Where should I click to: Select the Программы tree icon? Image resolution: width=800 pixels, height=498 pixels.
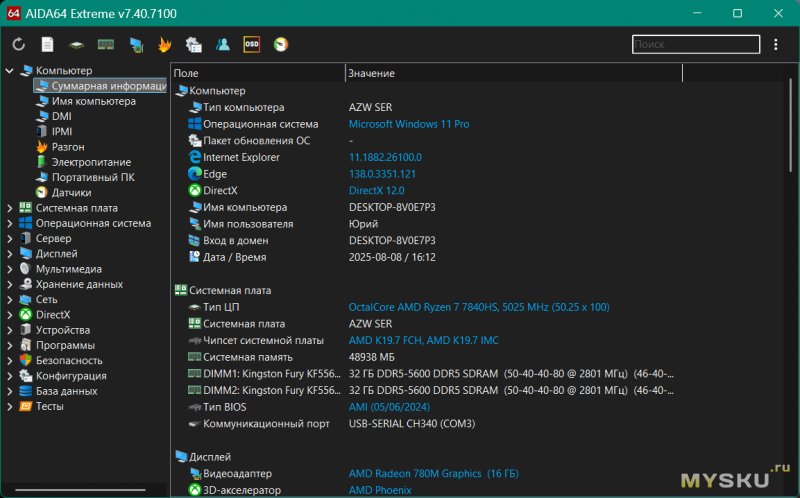click(26, 345)
